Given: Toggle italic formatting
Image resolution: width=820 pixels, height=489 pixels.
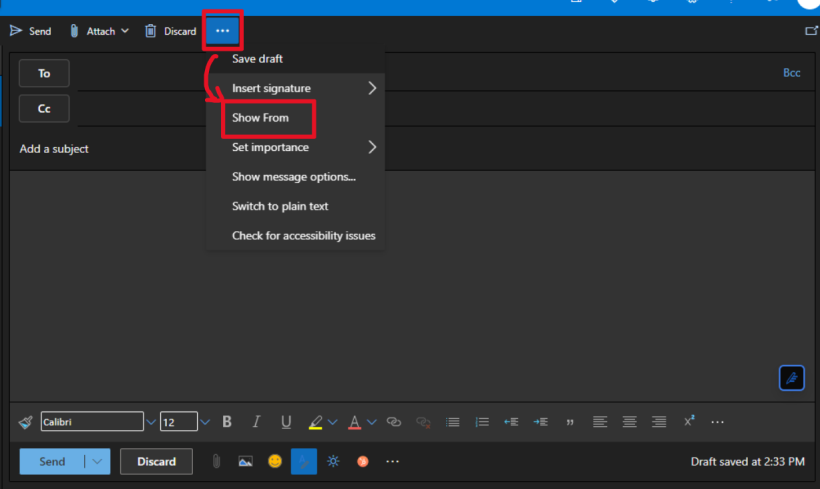Looking at the screenshot, I should (x=256, y=422).
